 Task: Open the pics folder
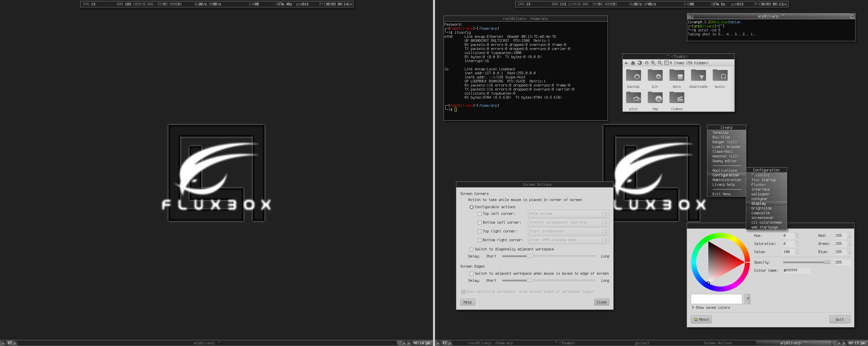pos(633,101)
